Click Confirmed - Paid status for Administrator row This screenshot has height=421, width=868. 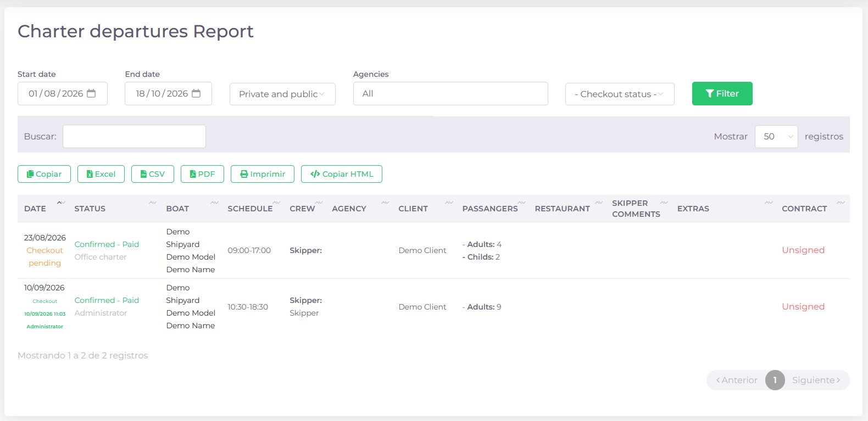pos(107,300)
